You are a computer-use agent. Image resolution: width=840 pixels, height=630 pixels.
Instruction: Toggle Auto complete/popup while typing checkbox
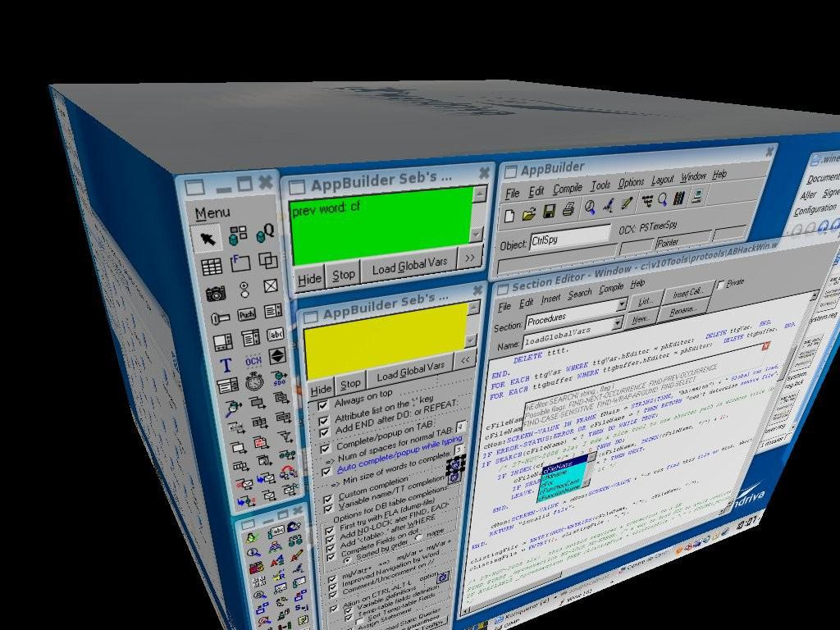point(326,472)
